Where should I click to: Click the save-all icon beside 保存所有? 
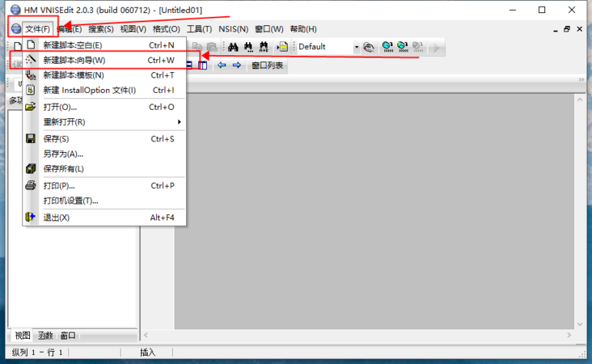point(31,168)
